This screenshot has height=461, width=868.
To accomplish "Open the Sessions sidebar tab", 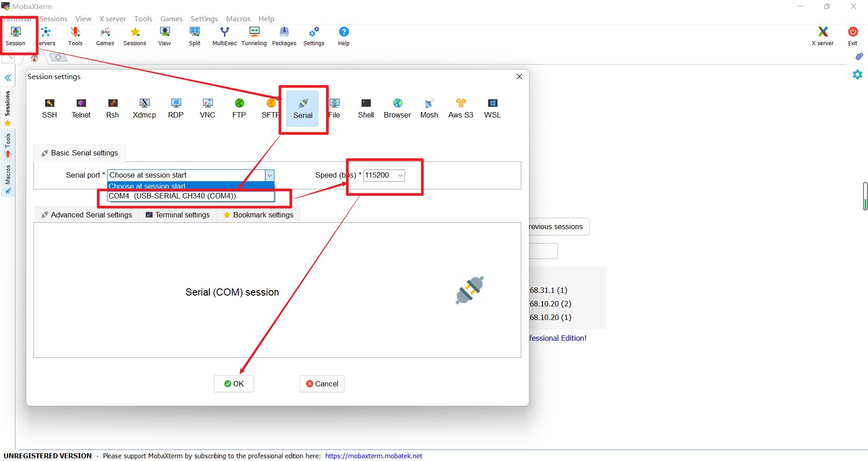I will click(x=8, y=108).
